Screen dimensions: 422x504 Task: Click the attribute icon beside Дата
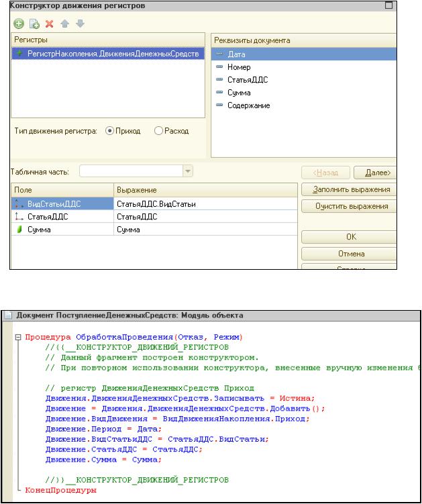pyautogui.click(x=219, y=54)
